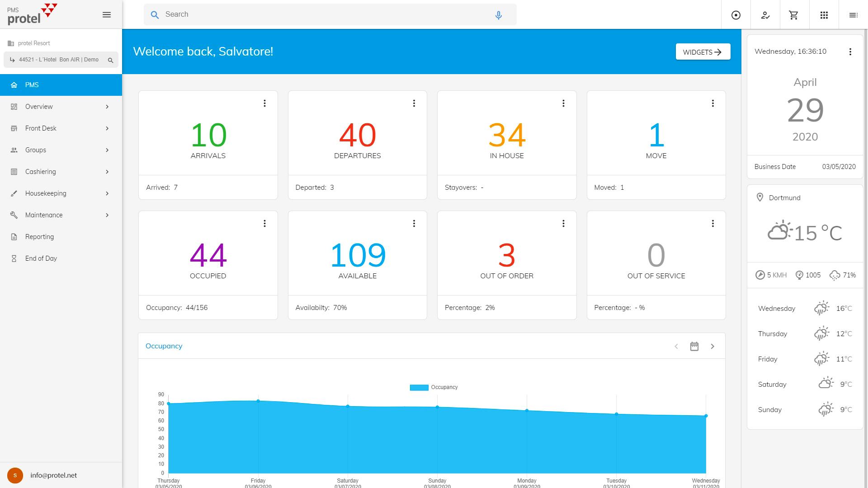
Task: Click the Maintenance wrench icon in sidebar
Action: pos(14,215)
